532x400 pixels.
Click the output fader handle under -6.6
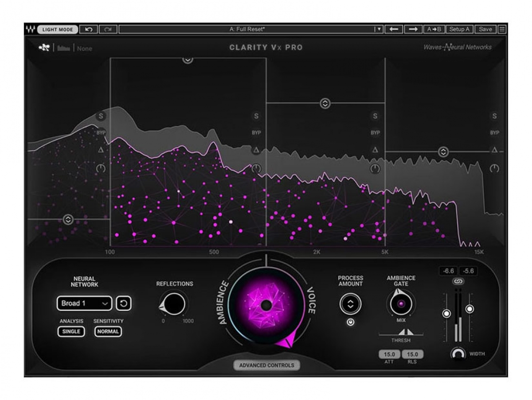[x=446, y=314]
